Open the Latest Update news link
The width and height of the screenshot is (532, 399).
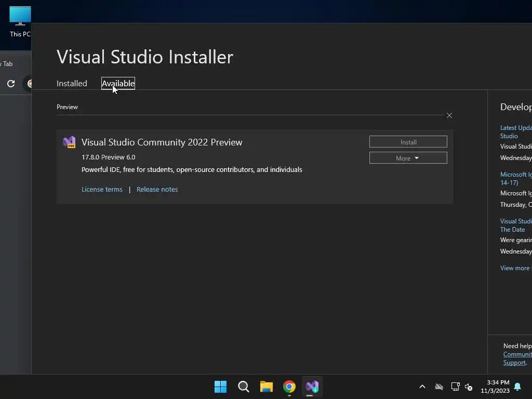pos(516,131)
